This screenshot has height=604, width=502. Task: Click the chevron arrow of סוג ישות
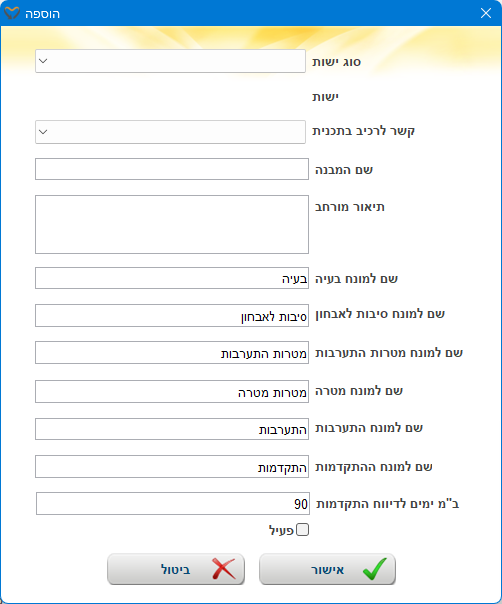[43, 61]
